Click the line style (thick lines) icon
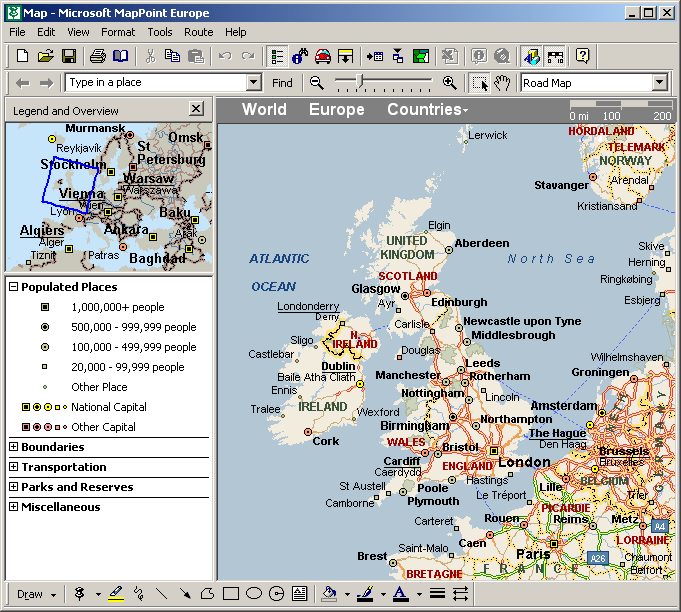Viewport: 681px width, 612px height. point(437,593)
